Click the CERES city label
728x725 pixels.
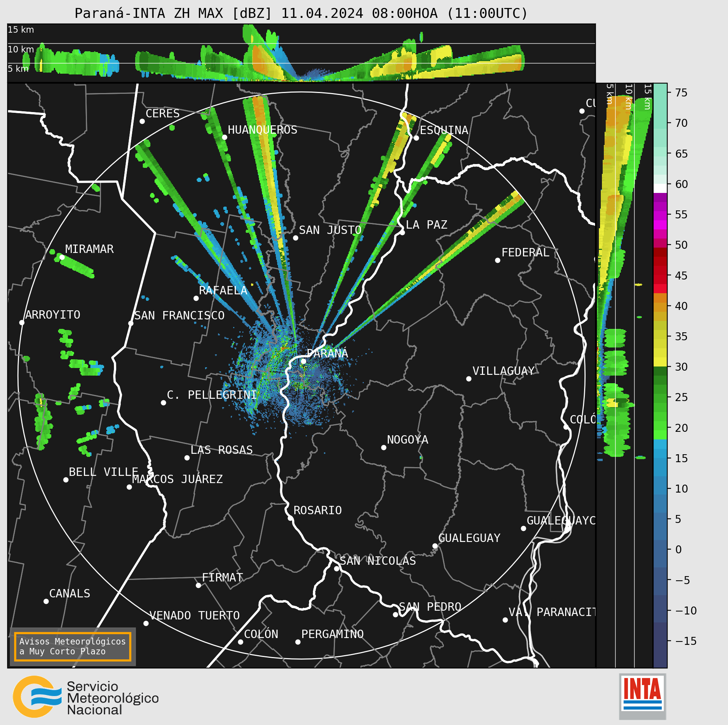(163, 114)
